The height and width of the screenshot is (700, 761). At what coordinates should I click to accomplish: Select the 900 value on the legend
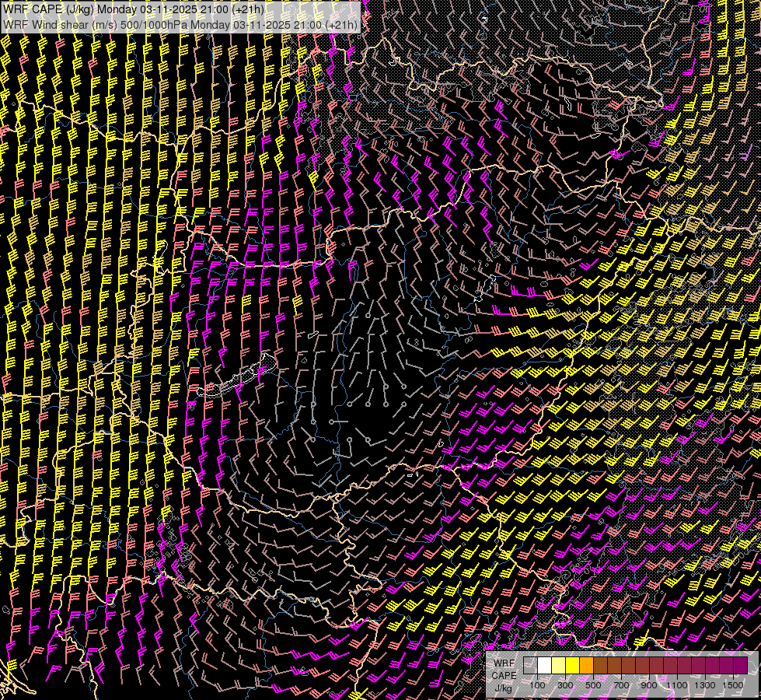pos(649,684)
